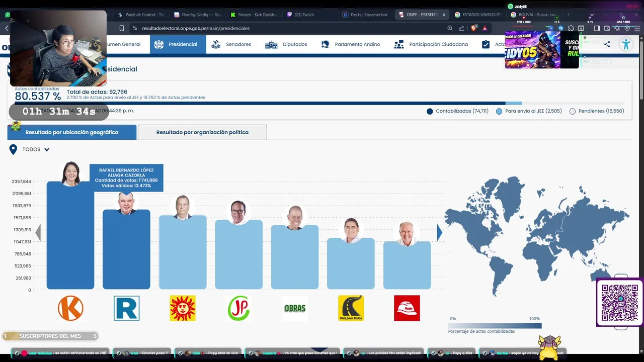Image resolution: width=644 pixels, height=362 pixels.
Task: Click the orange K party logo
Action: [x=70, y=308]
